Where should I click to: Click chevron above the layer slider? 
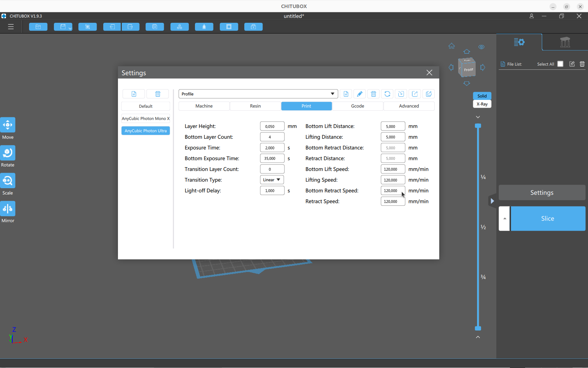tap(478, 117)
